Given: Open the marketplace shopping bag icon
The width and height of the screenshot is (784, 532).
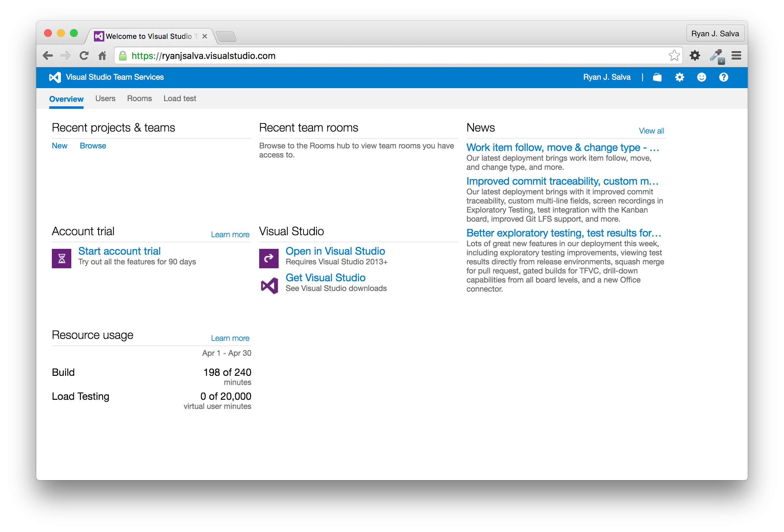Looking at the screenshot, I should [x=657, y=77].
